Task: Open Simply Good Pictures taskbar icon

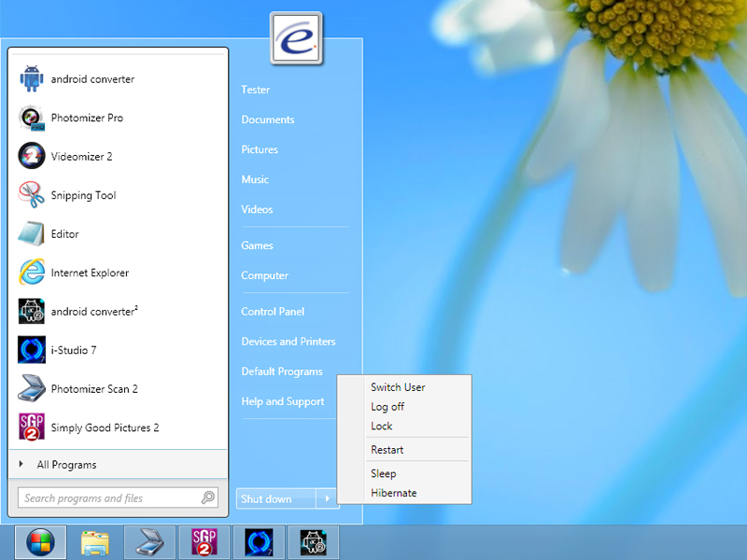Action: click(204, 542)
